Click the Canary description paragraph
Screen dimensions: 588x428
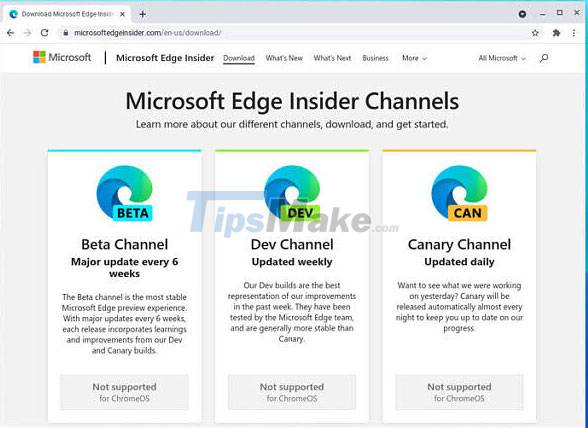[459, 307]
